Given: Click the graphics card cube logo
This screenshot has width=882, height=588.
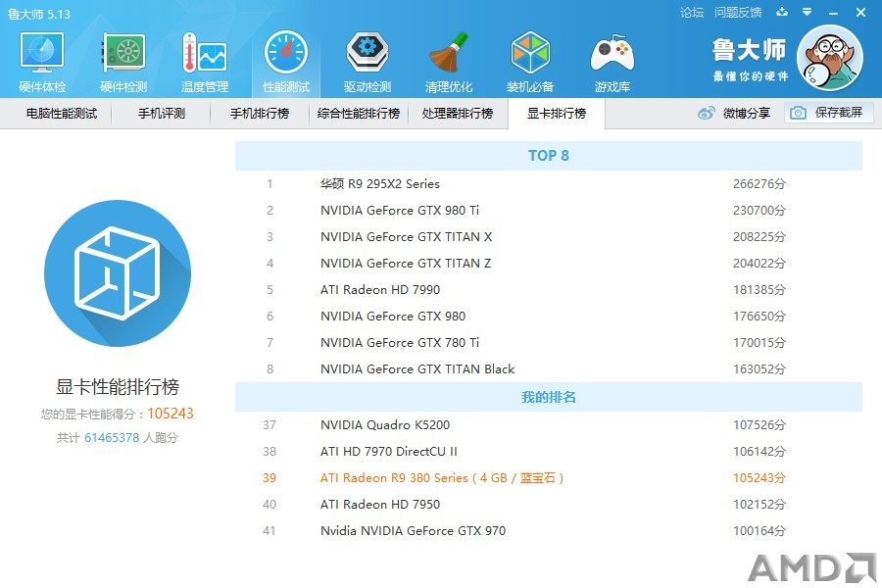Looking at the screenshot, I should tap(118, 273).
